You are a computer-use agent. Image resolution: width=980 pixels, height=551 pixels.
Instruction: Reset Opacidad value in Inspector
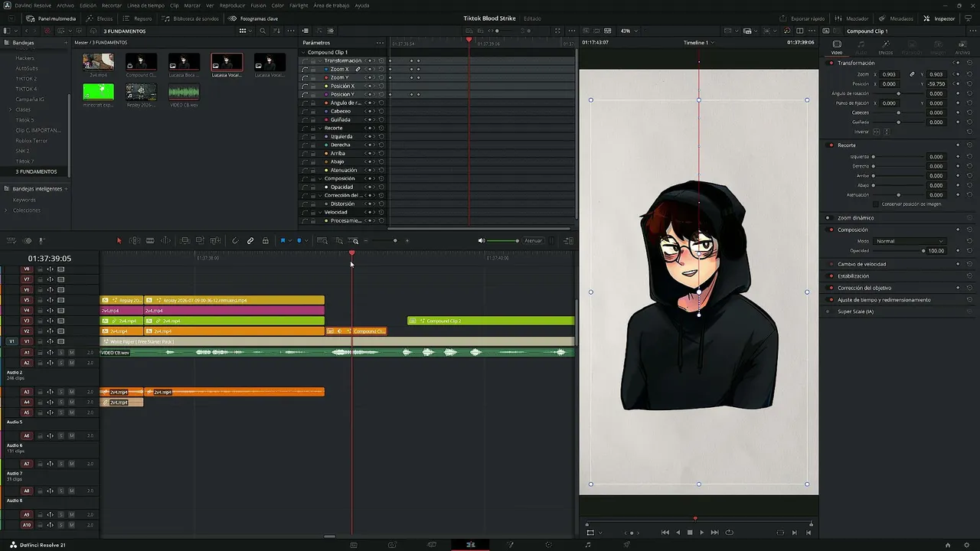[x=970, y=251]
